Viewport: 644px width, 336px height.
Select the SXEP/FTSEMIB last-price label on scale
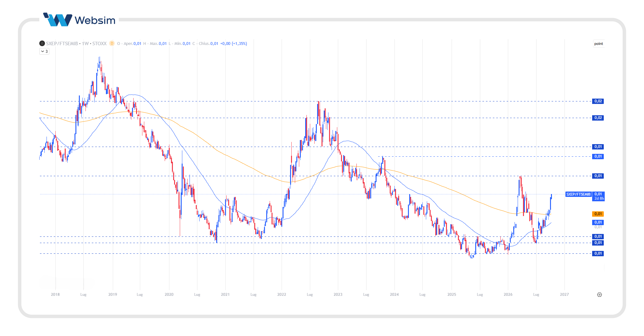(x=578, y=194)
